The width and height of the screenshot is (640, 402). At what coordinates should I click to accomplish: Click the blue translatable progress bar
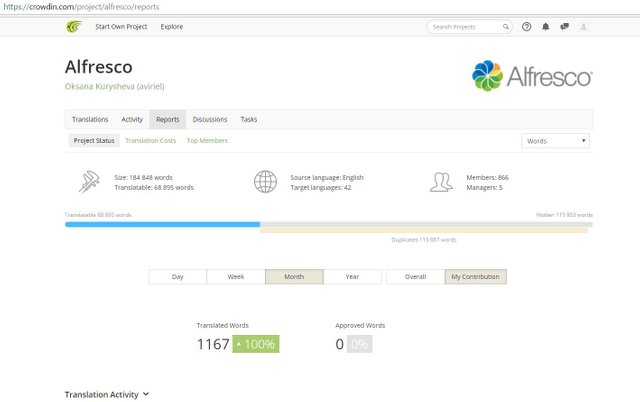[x=162, y=224]
